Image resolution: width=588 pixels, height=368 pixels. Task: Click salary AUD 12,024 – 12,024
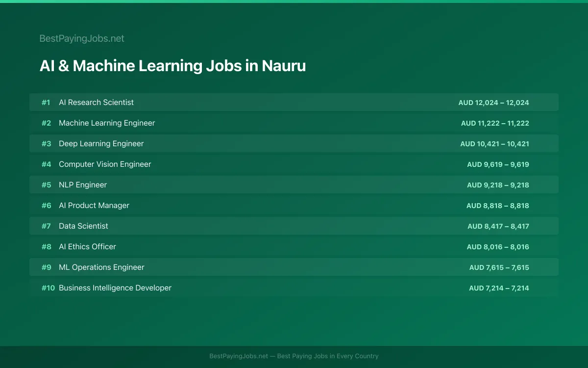pyautogui.click(x=494, y=103)
